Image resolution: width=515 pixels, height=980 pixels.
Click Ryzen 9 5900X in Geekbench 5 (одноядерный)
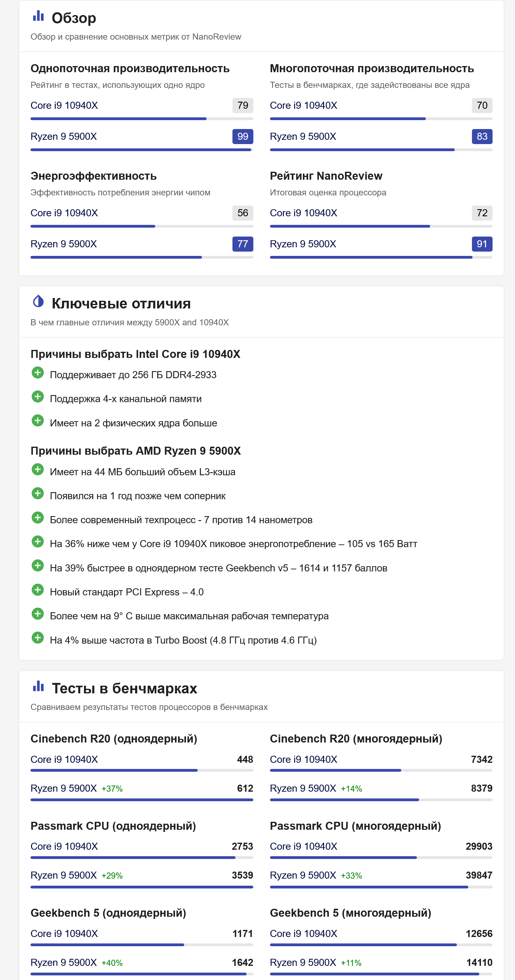[x=64, y=962]
